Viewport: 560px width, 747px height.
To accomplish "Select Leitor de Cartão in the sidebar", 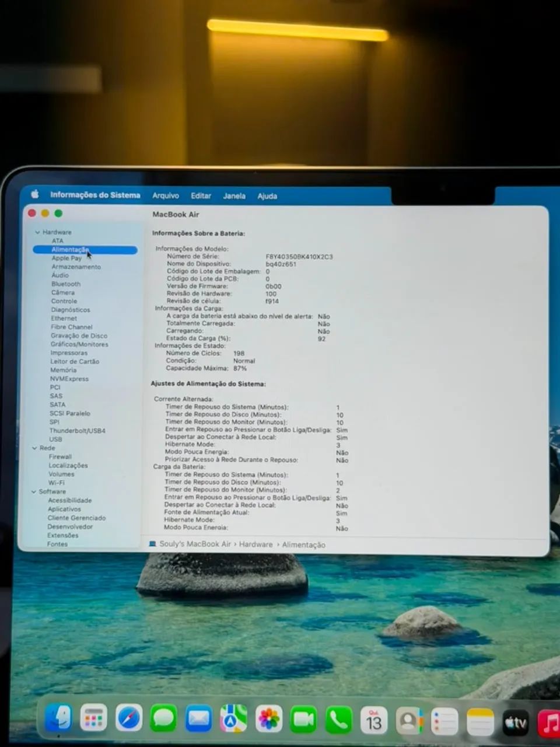I will pyautogui.click(x=75, y=361).
